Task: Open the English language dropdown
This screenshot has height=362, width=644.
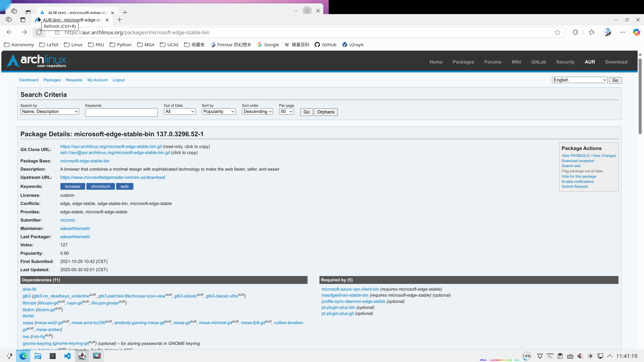Action: [580, 80]
